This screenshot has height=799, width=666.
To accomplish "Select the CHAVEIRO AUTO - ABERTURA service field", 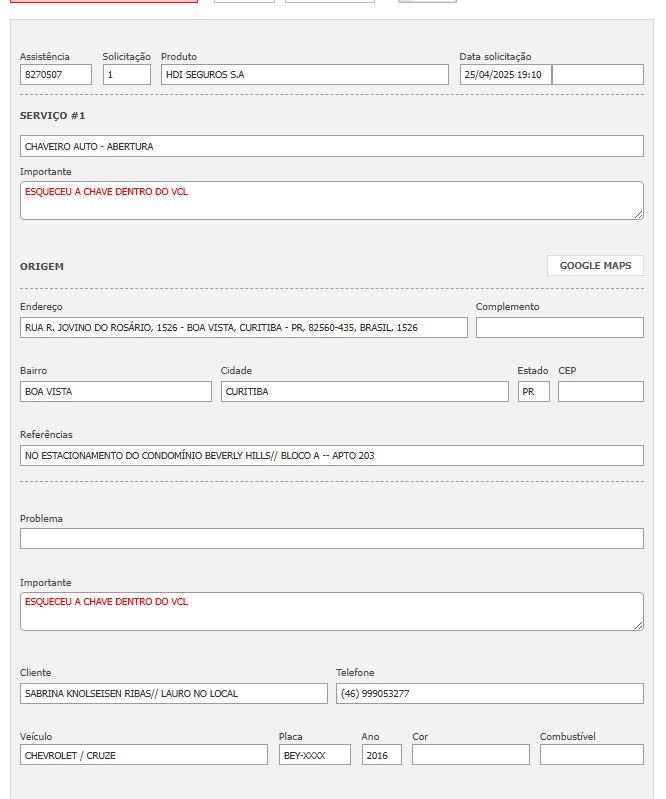I will point(331,147).
